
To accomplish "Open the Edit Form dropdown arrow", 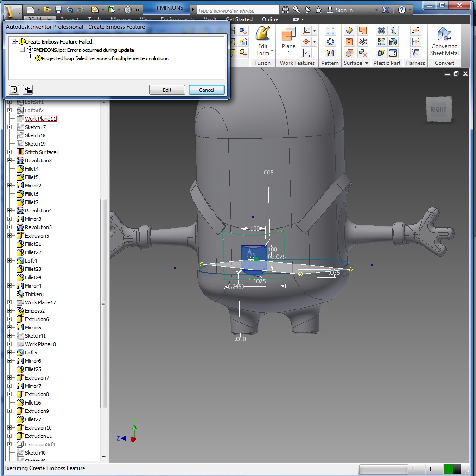I will click(x=272, y=51).
